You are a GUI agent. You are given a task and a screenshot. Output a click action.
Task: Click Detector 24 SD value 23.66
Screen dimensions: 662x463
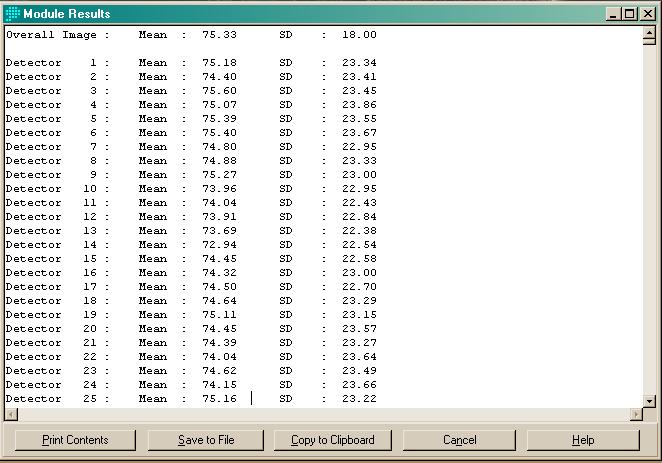tap(359, 384)
